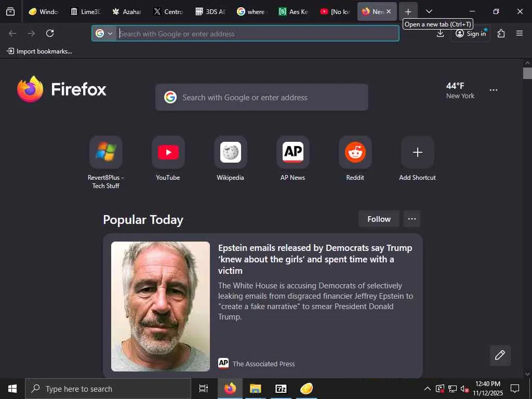Expand the list all tabs chevron
The image size is (532, 399).
tap(429, 11)
